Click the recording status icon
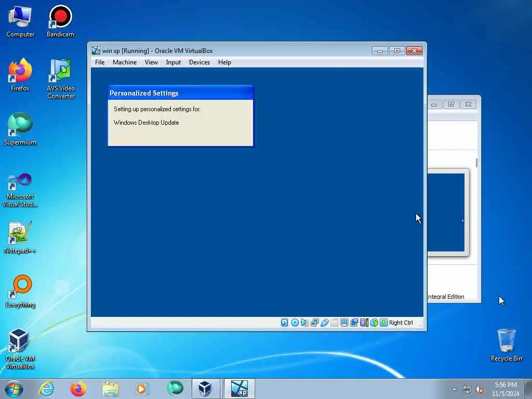Viewport: 532px width, 399px height. click(354, 322)
